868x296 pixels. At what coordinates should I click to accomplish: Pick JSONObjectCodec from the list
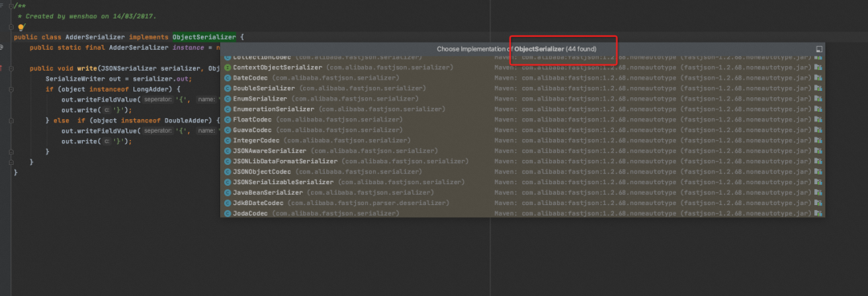coord(522,172)
